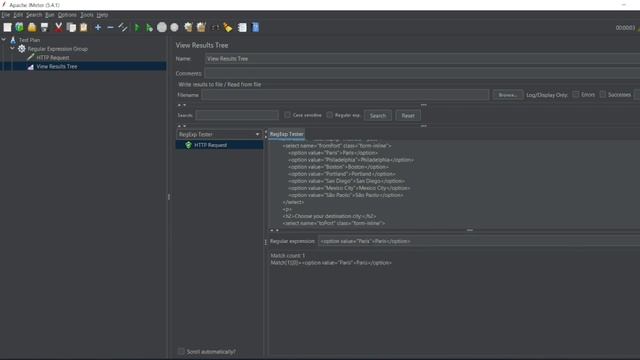Image resolution: width=640 pixels, height=360 pixels.
Task: Click Start no pauses icon
Action: (149, 28)
